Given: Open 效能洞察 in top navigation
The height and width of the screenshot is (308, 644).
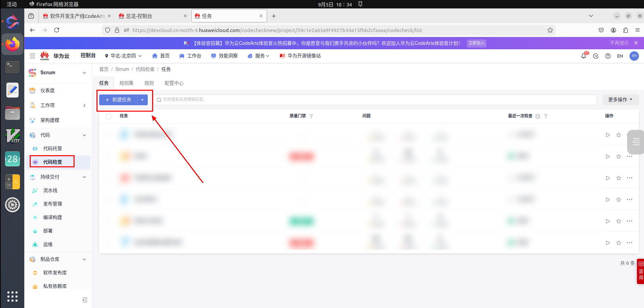Looking at the screenshot, I should click(224, 56).
